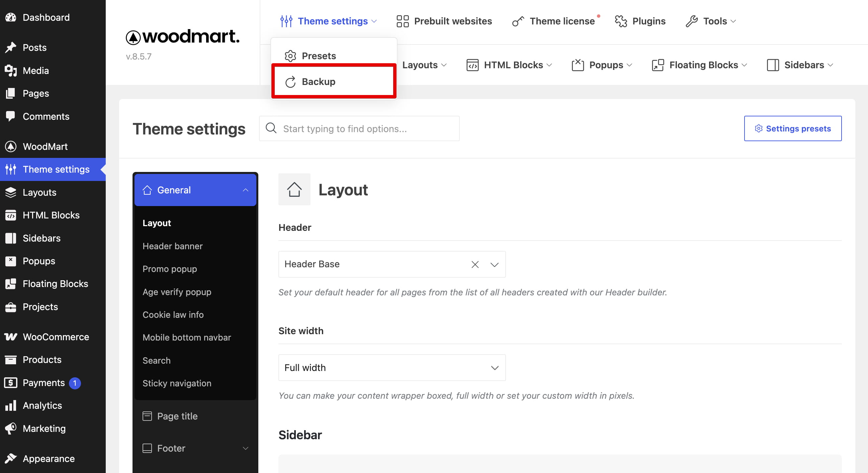Click the HTML Blocks code icon in sidebar
The height and width of the screenshot is (473, 868).
coord(11,215)
